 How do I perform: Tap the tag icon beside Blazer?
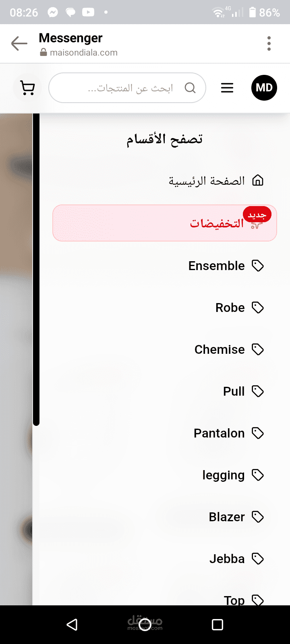[258, 517]
